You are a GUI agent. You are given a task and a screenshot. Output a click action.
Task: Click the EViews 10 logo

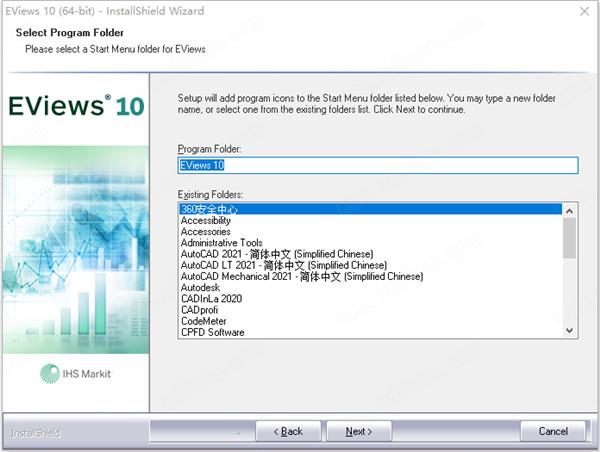pyautogui.click(x=76, y=106)
